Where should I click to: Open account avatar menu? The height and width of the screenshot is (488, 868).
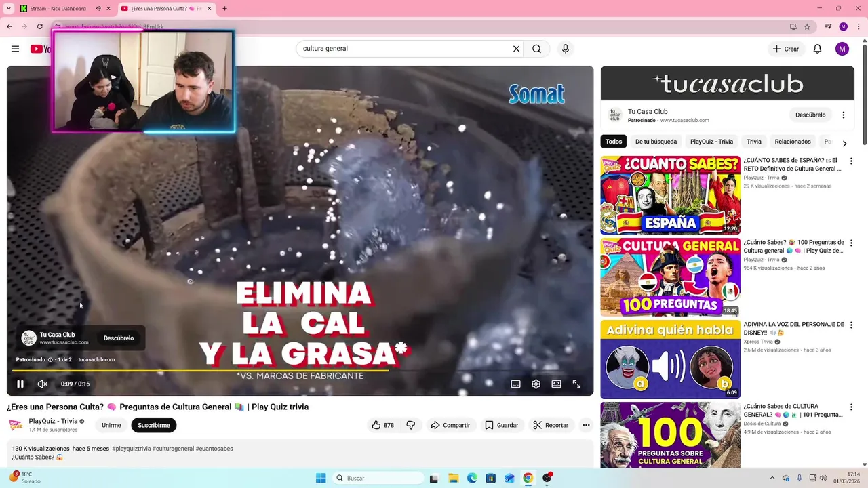point(842,49)
